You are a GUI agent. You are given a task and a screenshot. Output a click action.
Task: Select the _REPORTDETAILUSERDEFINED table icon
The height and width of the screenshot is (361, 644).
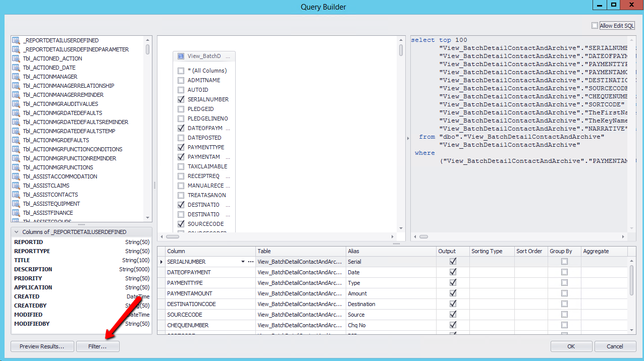click(x=16, y=40)
